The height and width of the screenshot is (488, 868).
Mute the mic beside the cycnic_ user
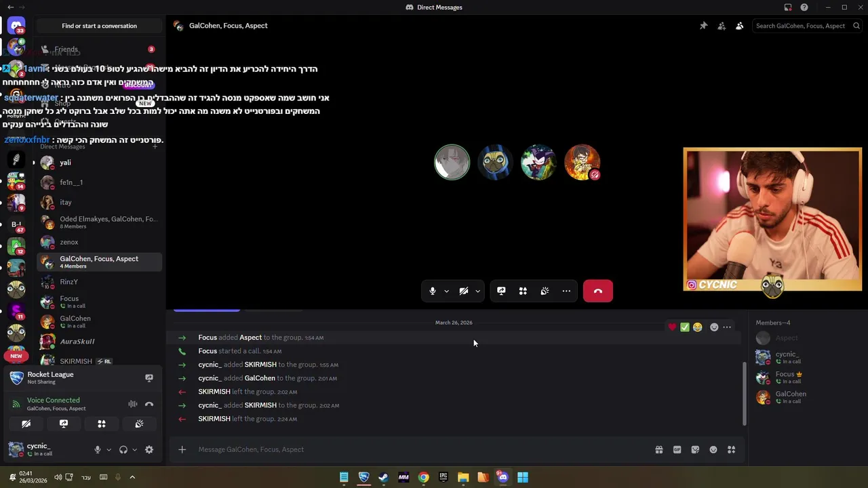click(x=98, y=449)
